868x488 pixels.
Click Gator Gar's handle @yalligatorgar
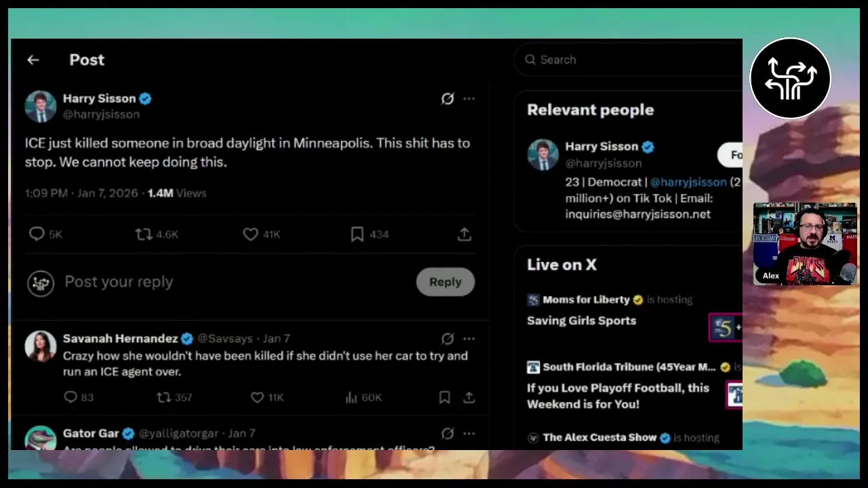178,433
